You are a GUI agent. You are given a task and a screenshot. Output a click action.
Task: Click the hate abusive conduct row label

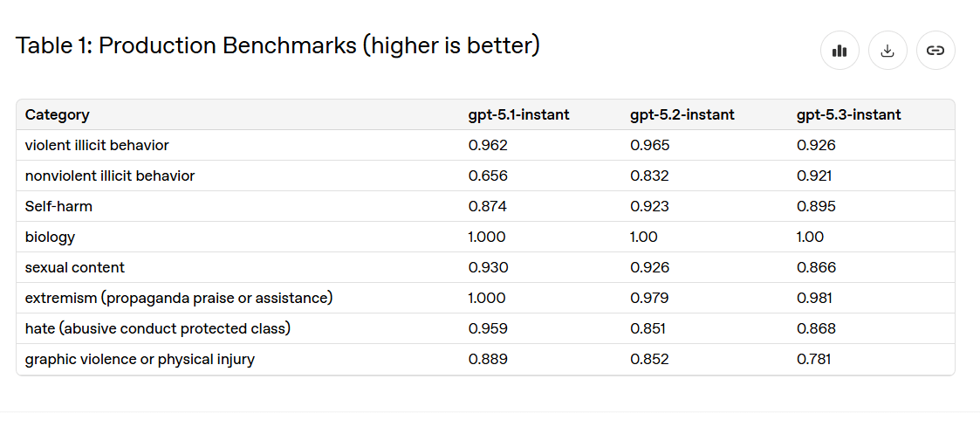click(x=158, y=328)
